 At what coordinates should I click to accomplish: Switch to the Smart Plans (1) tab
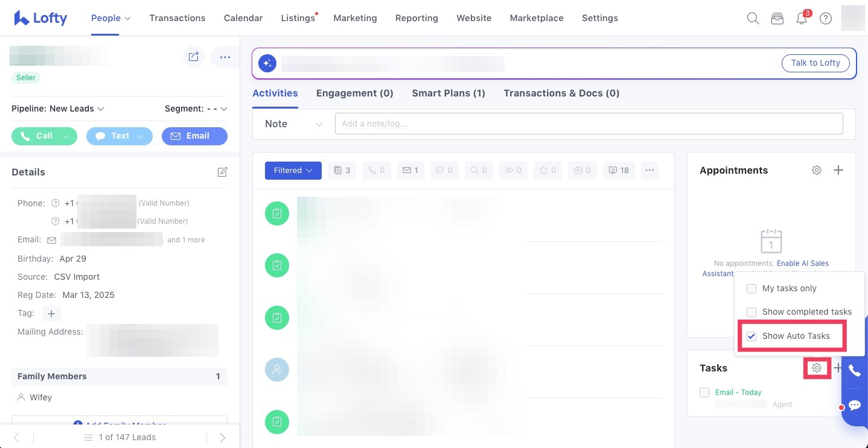[448, 93]
